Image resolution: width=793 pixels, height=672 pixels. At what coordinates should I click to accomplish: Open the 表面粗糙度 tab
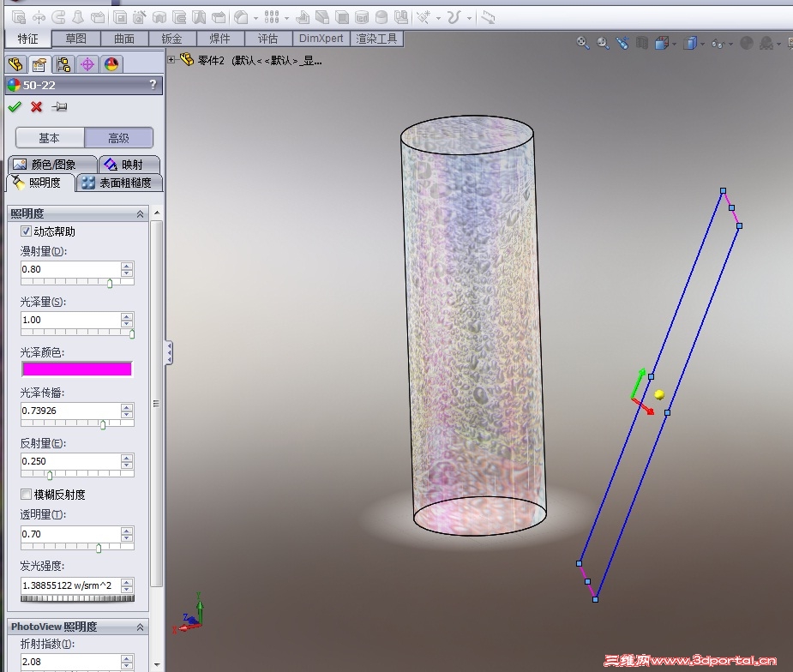(120, 183)
